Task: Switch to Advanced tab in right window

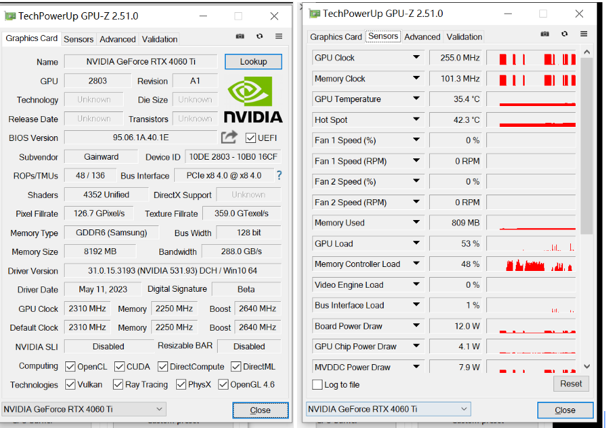Action: [x=422, y=37]
